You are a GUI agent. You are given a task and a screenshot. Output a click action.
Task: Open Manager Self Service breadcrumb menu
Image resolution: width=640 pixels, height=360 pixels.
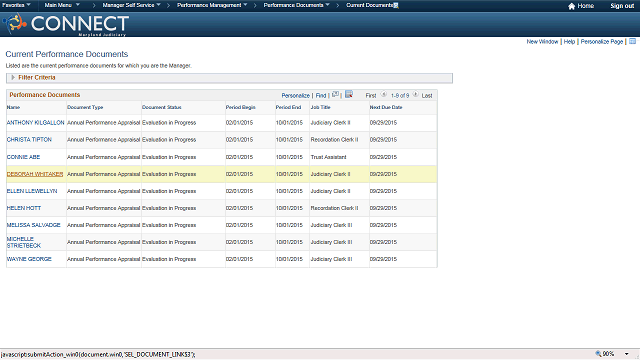(x=131, y=5)
